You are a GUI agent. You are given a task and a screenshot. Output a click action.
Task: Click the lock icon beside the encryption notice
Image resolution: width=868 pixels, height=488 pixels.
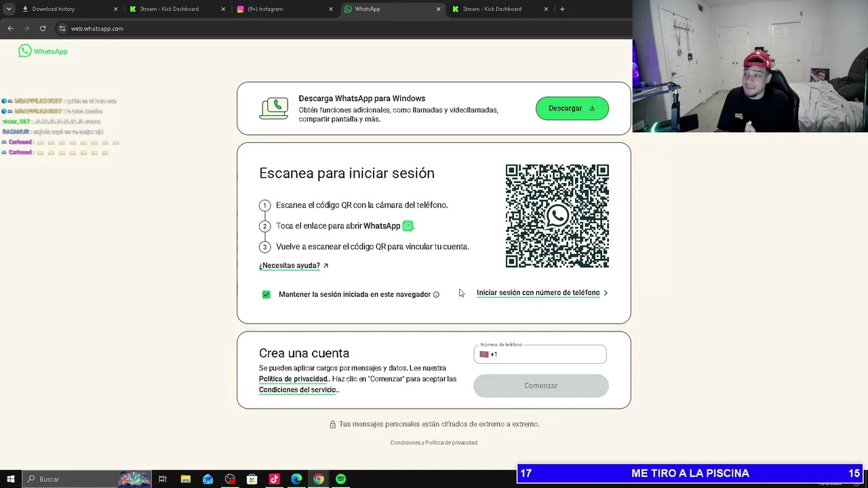pos(332,424)
